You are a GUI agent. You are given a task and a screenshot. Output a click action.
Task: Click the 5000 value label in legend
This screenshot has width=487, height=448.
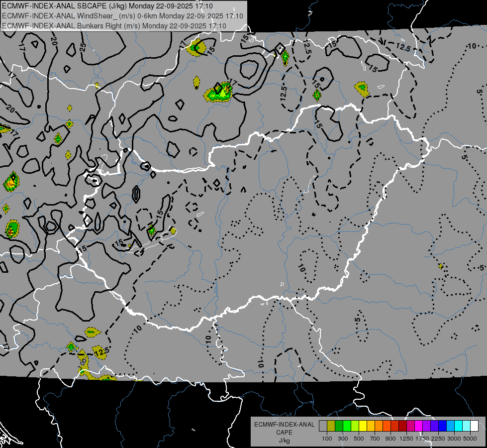[x=470, y=439]
